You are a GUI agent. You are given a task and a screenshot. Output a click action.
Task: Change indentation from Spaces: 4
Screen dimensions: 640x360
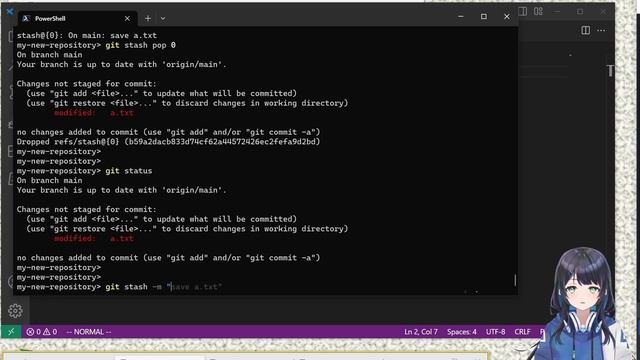(462, 332)
